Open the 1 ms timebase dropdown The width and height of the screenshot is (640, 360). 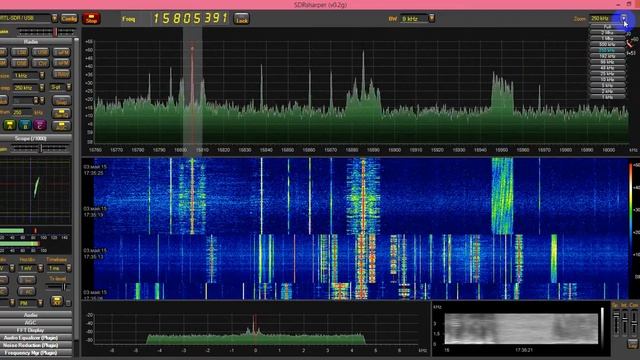click(69, 268)
